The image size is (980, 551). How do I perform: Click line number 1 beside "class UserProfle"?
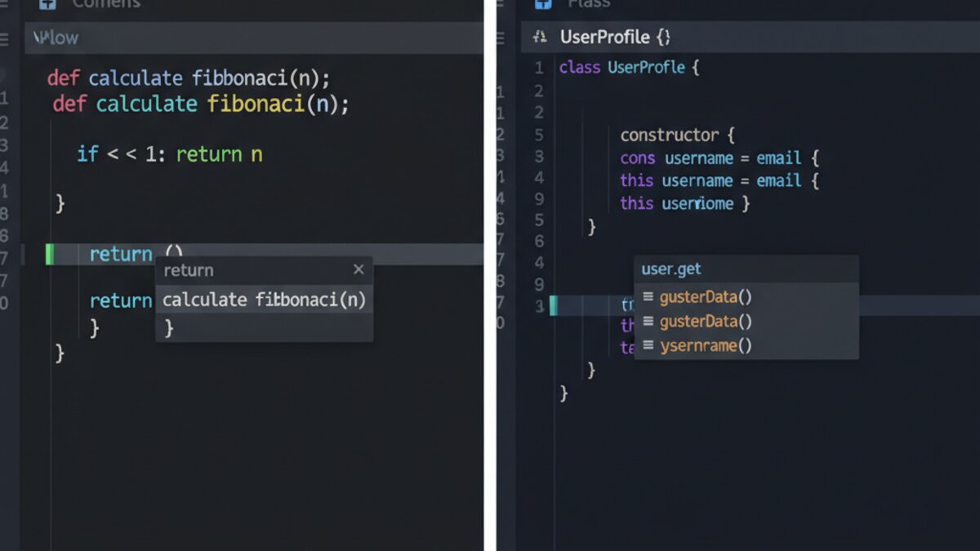pos(538,68)
